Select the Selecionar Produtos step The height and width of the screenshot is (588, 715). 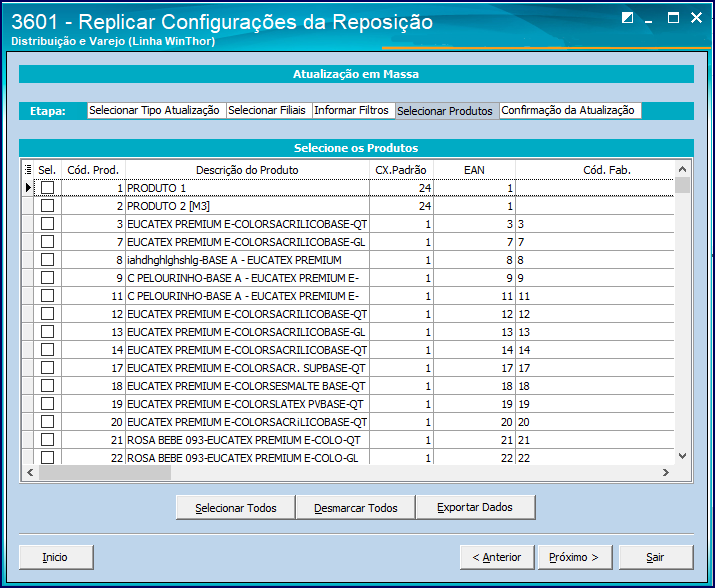447,111
